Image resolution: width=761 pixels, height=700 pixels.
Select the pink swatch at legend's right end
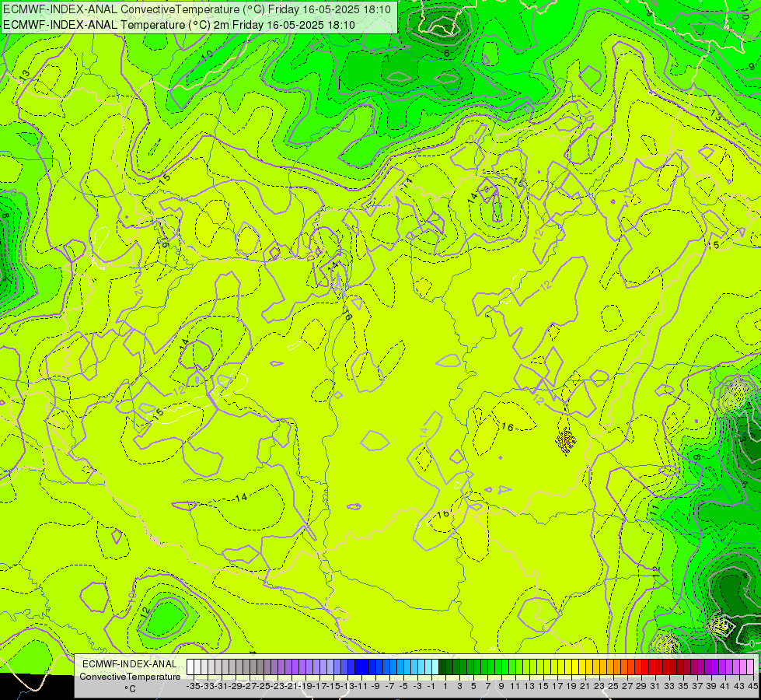(x=750, y=667)
